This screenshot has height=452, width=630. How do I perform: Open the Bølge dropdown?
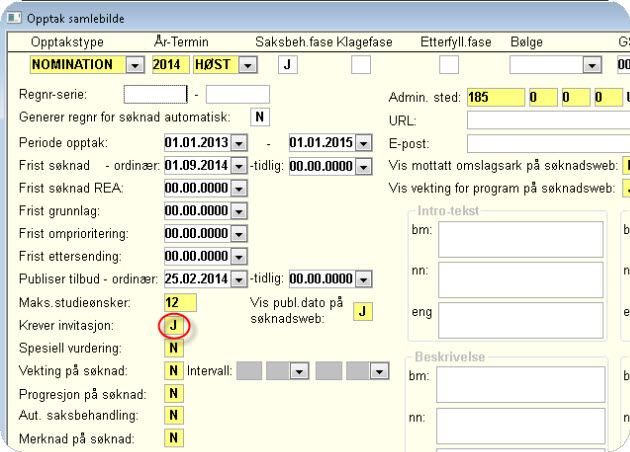(592, 65)
